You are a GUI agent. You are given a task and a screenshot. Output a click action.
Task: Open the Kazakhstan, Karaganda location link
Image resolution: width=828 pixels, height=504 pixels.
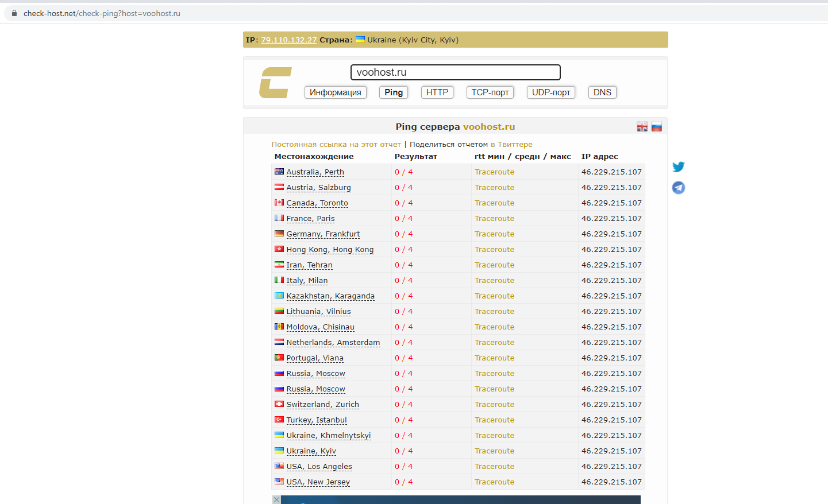point(330,296)
